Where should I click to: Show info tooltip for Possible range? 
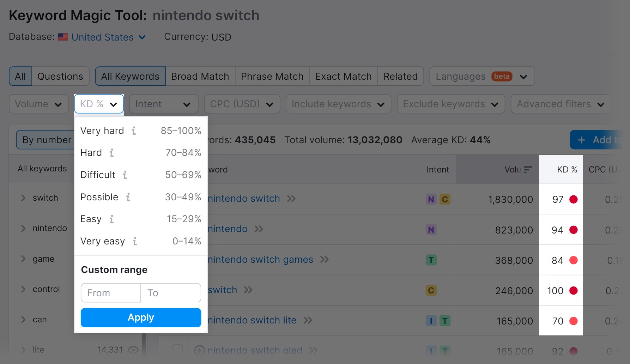tap(128, 197)
